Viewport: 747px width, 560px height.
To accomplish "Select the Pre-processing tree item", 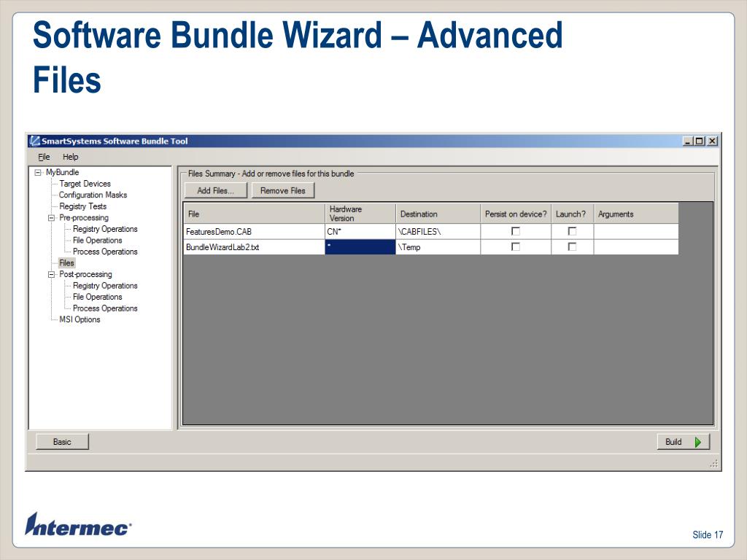I will 84,217.
